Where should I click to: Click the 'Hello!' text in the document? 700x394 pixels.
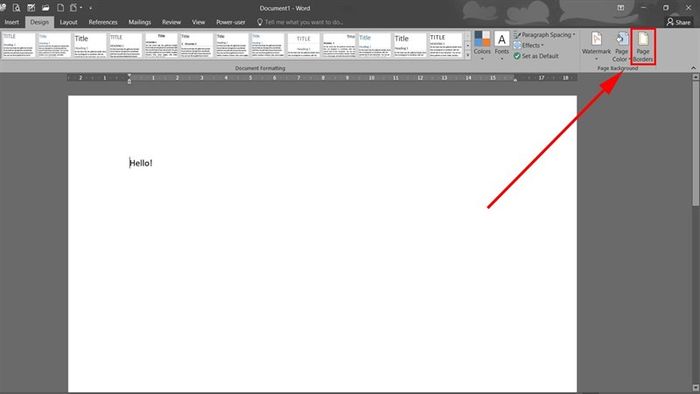click(141, 163)
